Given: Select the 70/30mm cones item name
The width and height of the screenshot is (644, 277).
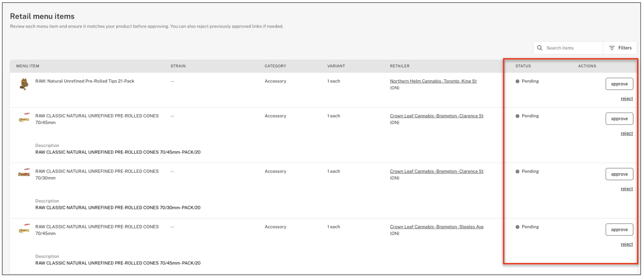Looking at the screenshot, I should pos(97,175).
